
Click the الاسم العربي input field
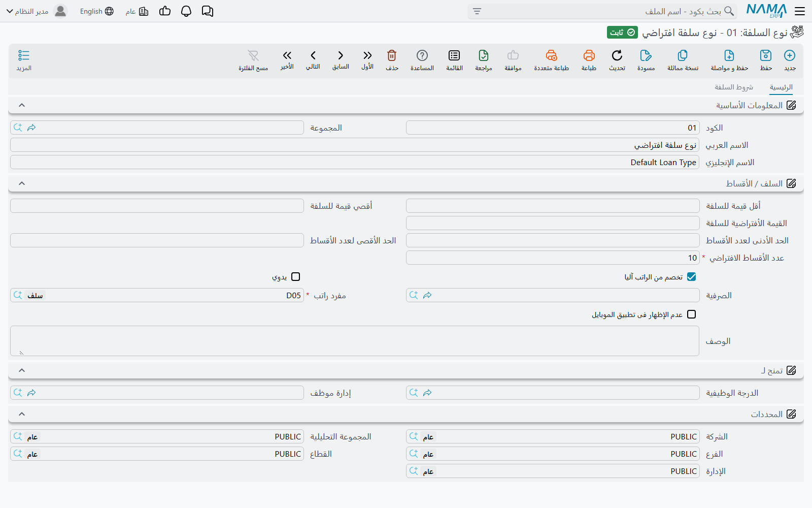(x=355, y=145)
